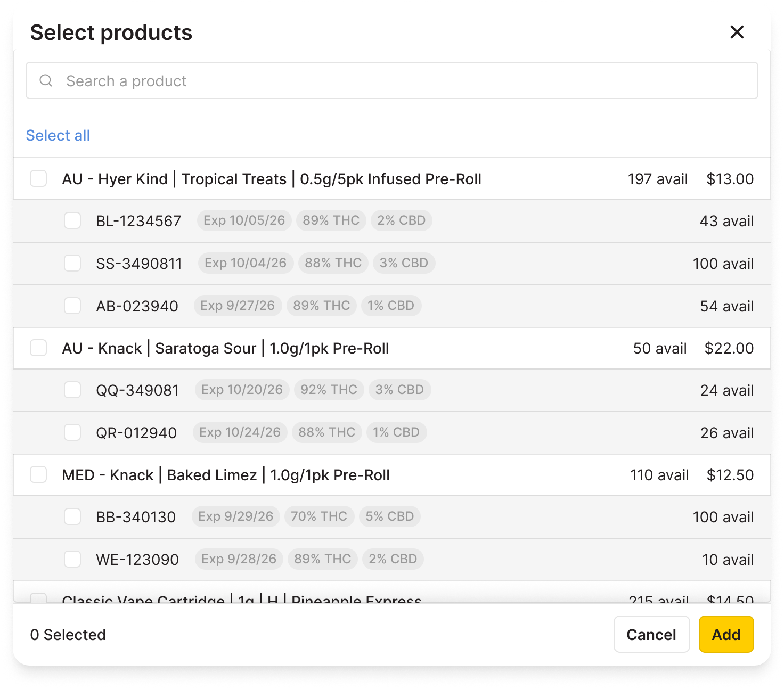
Task: Click the 0 Selected label
Action: 68,634
